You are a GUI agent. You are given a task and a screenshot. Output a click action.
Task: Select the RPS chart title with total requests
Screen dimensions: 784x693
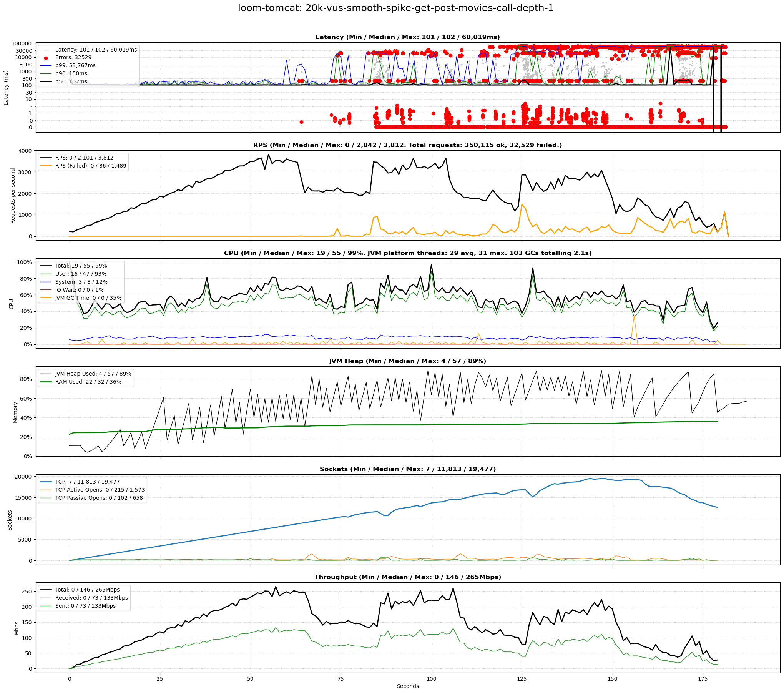coord(407,145)
